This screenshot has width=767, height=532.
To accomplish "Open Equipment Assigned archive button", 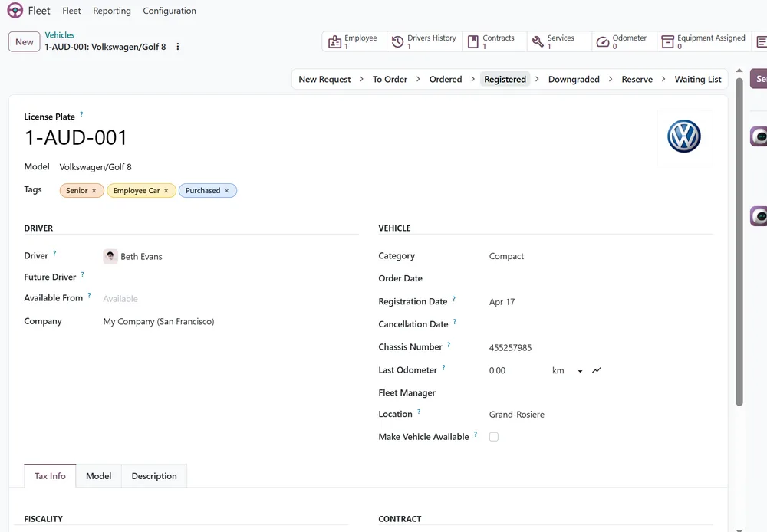I will click(703, 41).
